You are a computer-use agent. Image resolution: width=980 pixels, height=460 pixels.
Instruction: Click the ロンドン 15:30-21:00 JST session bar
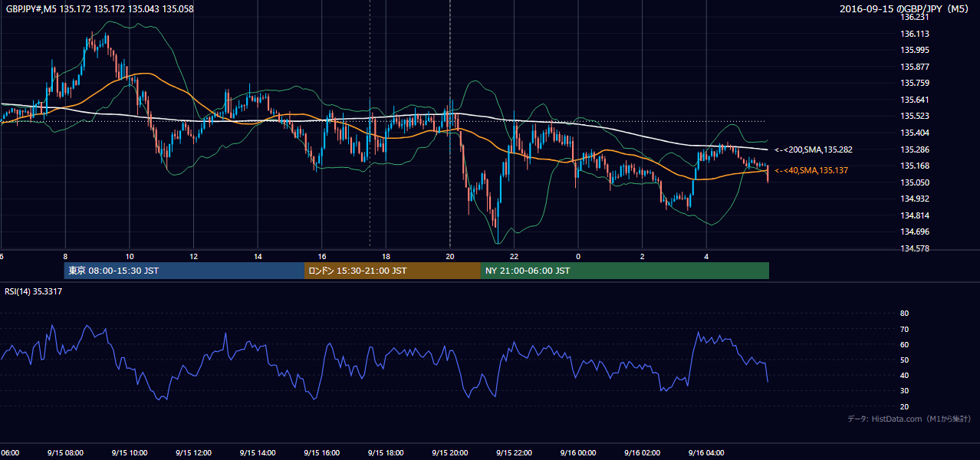[393, 271]
